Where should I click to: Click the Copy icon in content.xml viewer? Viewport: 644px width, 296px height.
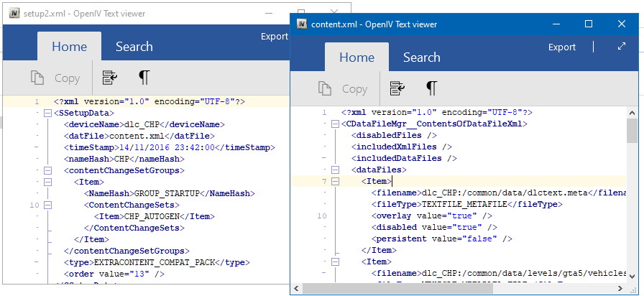325,89
